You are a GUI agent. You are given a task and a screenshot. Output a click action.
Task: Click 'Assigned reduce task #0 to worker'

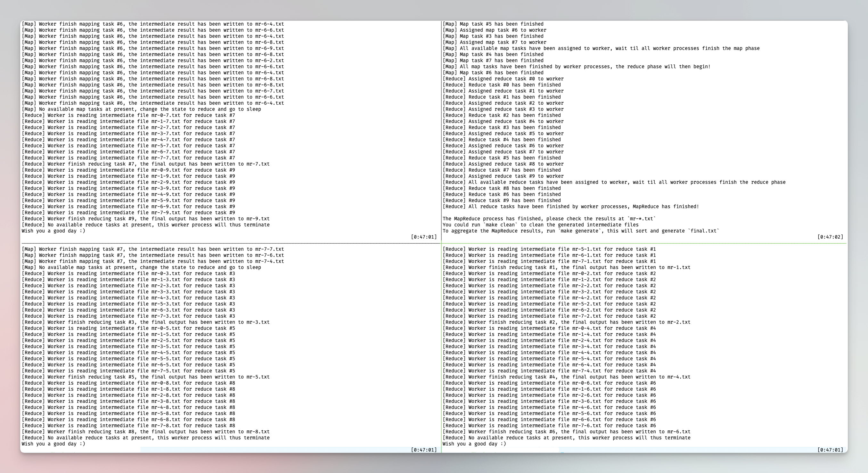tap(503, 78)
